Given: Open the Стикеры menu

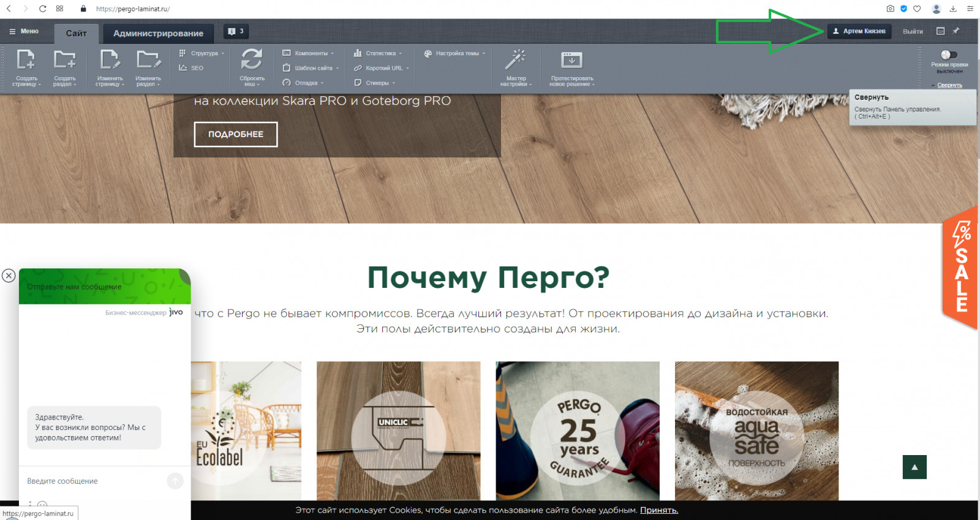Looking at the screenshot, I should tap(374, 83).
